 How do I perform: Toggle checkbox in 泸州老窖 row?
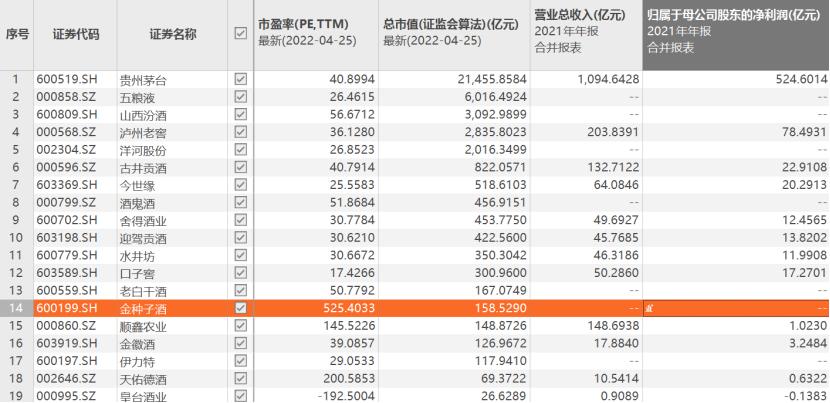pyautogui.click(x=240, y=132)
